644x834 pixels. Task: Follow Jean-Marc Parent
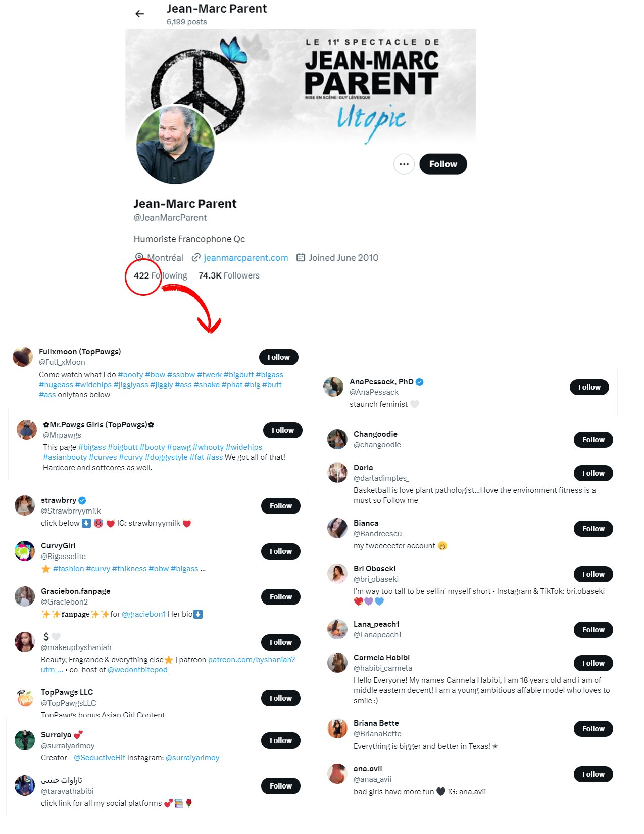pyautogui.click(x=443, y=164)
